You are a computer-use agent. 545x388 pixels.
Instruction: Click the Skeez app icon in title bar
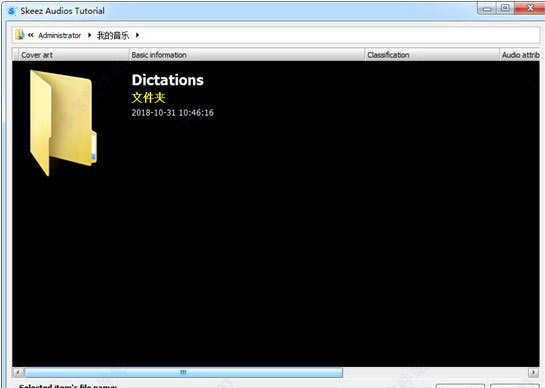[x=12, y=11]
